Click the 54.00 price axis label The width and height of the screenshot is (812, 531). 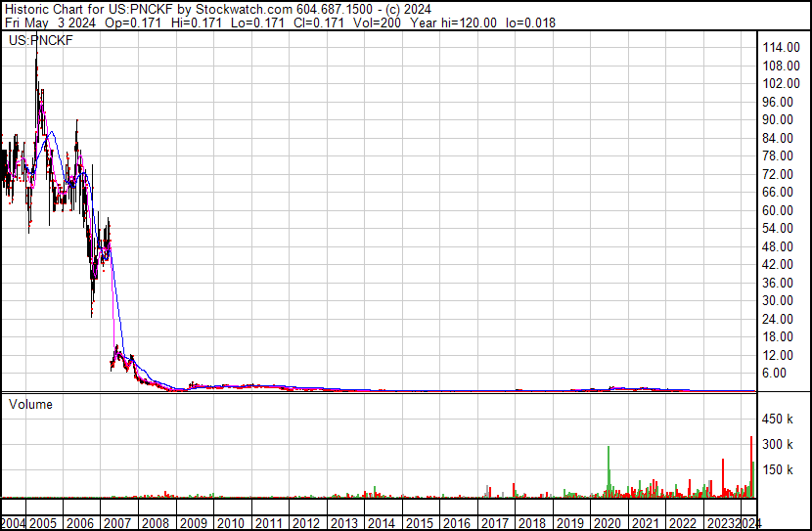[778, 228]
